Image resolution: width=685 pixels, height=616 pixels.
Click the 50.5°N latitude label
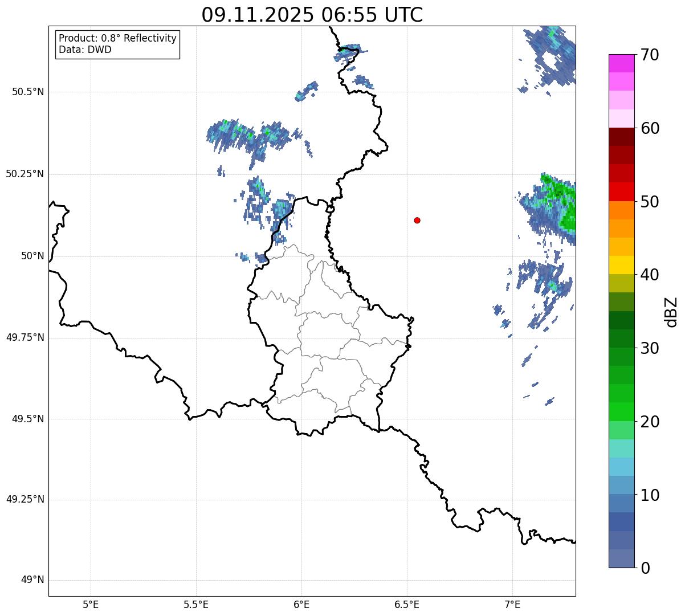(x=28, y=92)
